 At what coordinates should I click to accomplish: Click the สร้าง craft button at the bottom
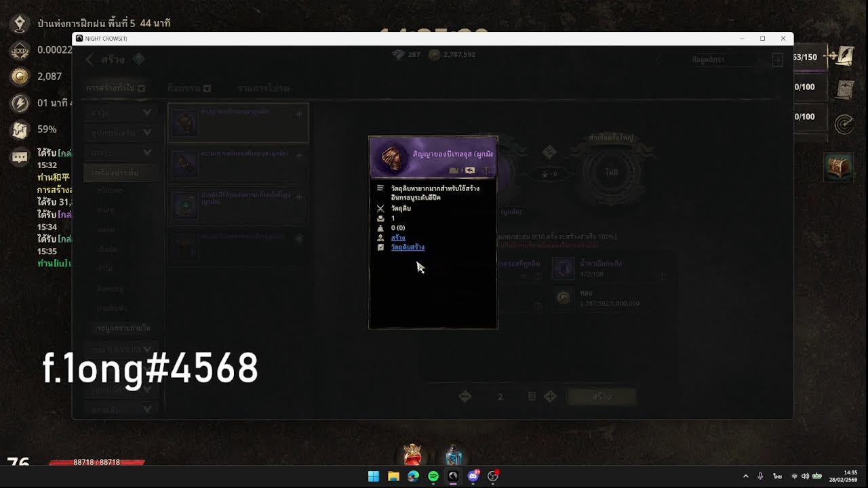point(601,396)
